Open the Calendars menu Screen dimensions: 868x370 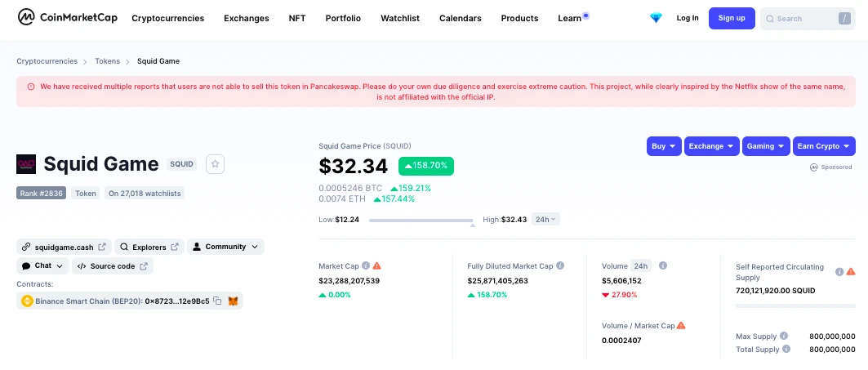pyautogui.click(x=460, y=18)
